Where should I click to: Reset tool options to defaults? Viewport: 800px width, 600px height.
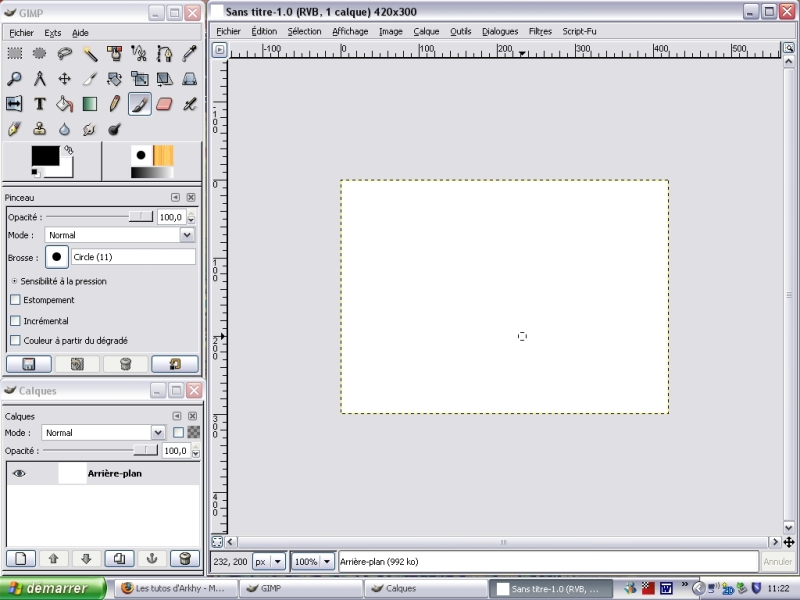pyautogui.click(x=175, y=364)
